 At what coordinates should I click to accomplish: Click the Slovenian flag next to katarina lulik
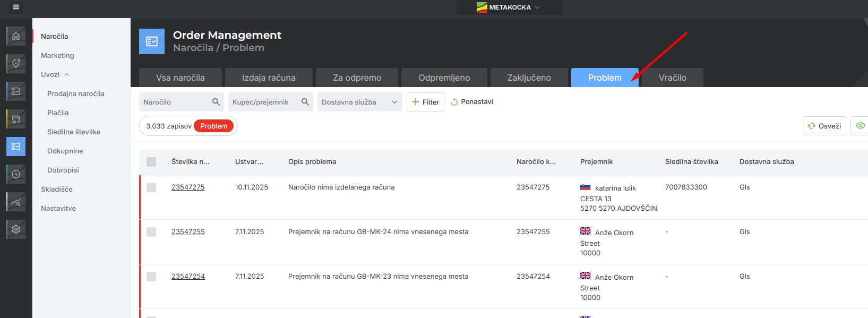coord(586,187)
